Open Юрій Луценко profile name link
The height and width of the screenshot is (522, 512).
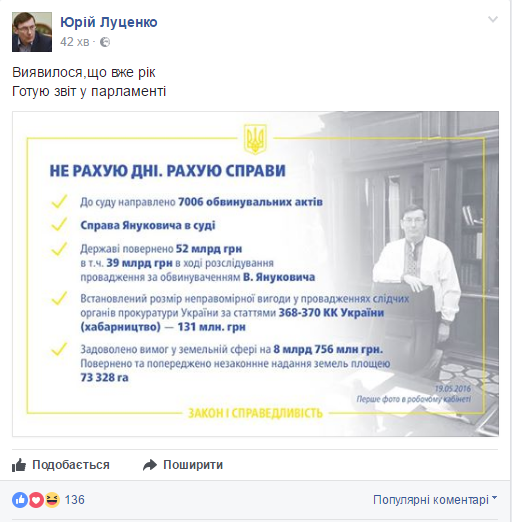(x=109, y=22)
